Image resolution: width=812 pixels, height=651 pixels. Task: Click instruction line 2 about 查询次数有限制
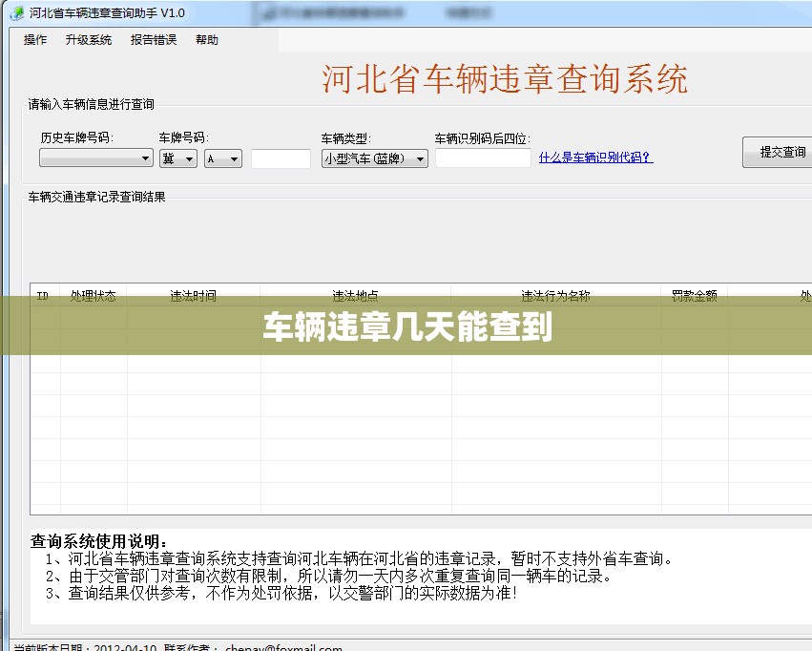coord(329,576)
